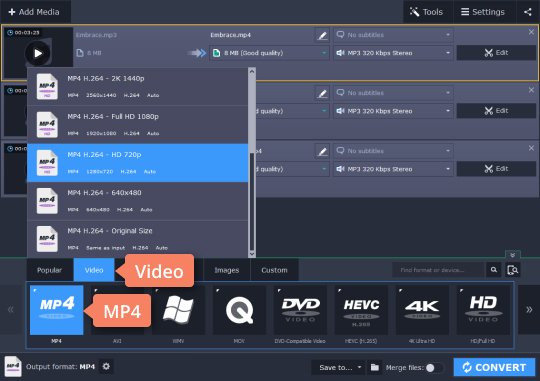Choose the HD/Full HD format icon
540x381 pixels.
point(483,310)
